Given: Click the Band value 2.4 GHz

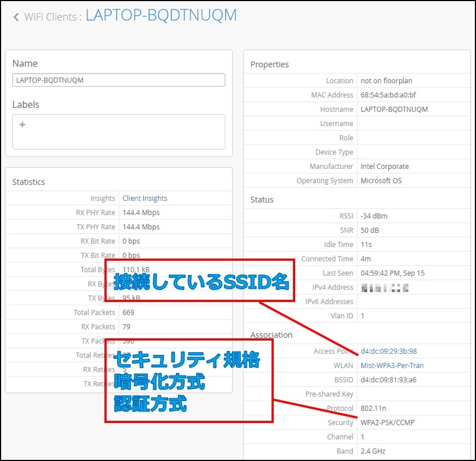Looking at the screenshot, I should click(x=373, y=451).
